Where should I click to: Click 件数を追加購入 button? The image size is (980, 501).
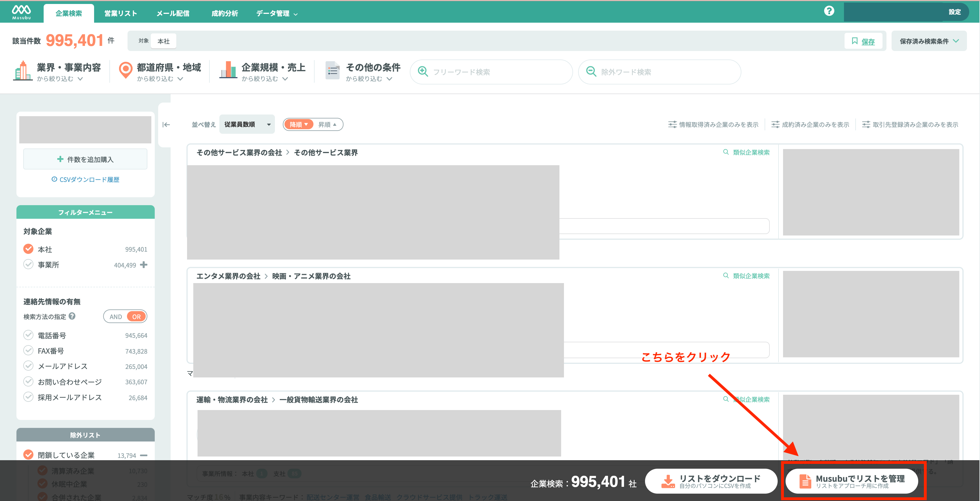point(85,159)
